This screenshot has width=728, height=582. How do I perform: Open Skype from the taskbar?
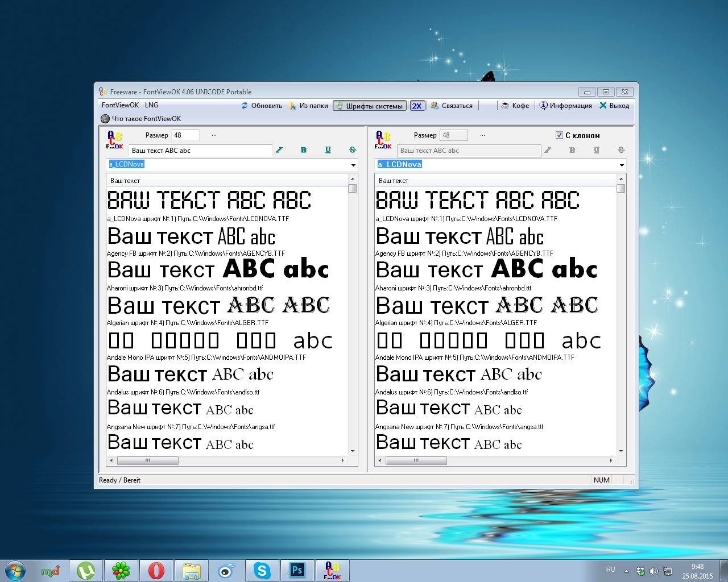click(262, 570)
